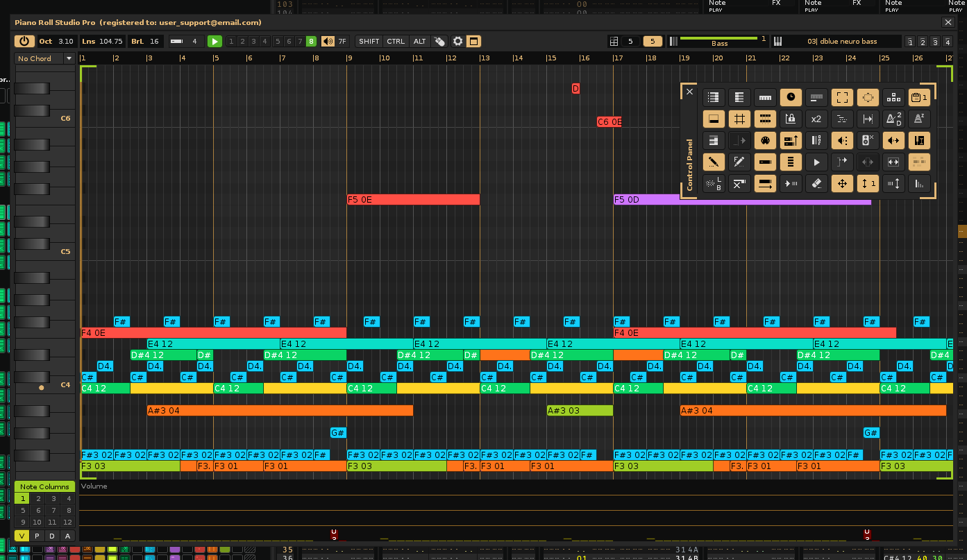Click the clock icon in Control Panel
967x560 pixels.
tap(790, 97)
